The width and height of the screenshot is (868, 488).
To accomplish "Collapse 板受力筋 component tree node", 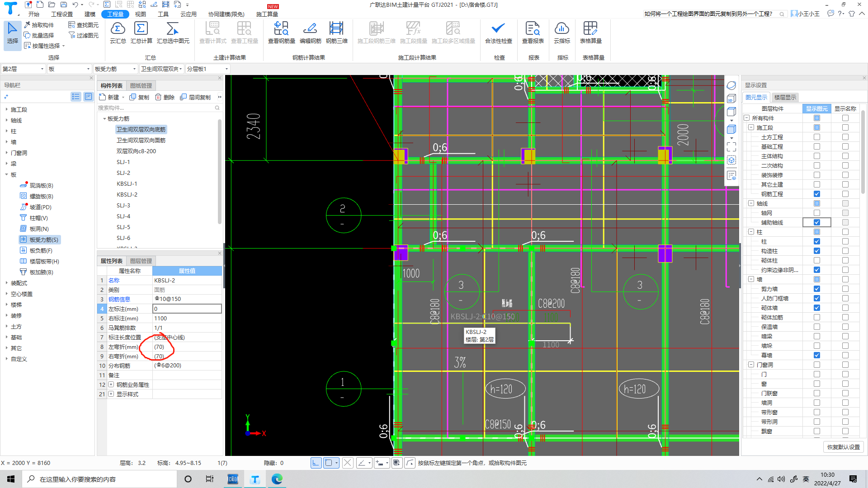I will (x=104, y=118).
